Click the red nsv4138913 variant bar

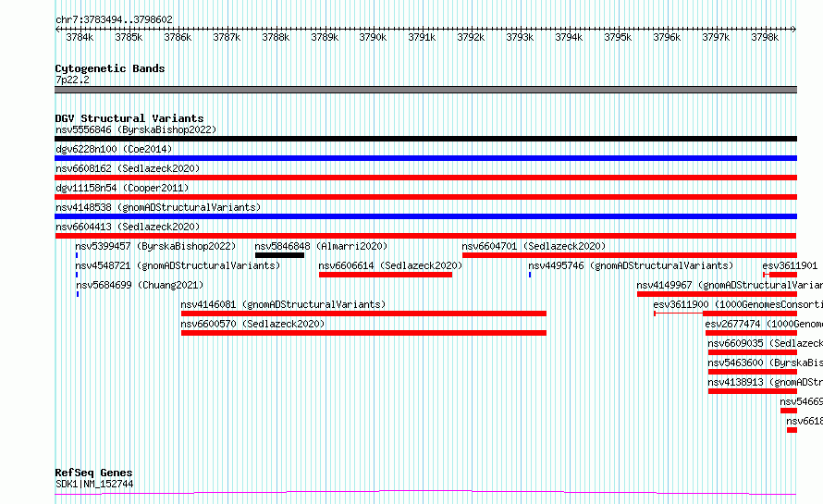[753, 391]
